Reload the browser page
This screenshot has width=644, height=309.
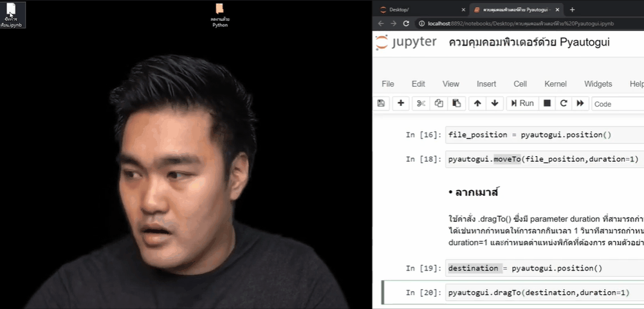(406, 23)
